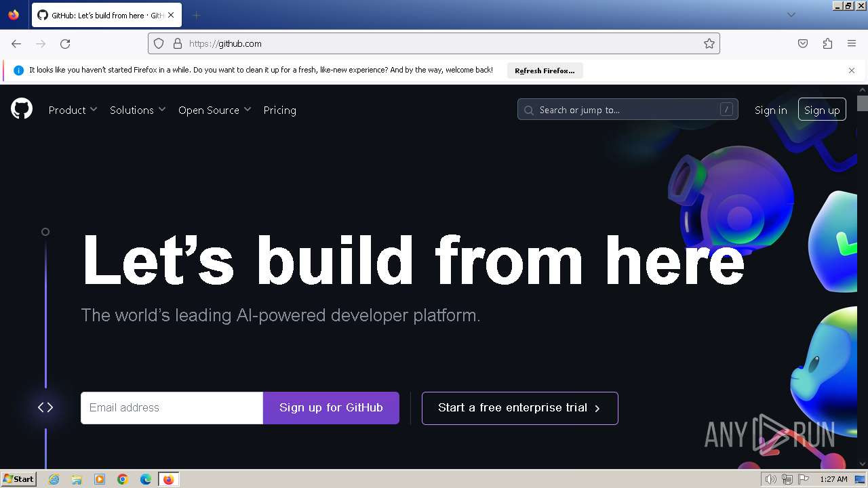
Task: Open the media player taskbar icon
Action: 100,479
